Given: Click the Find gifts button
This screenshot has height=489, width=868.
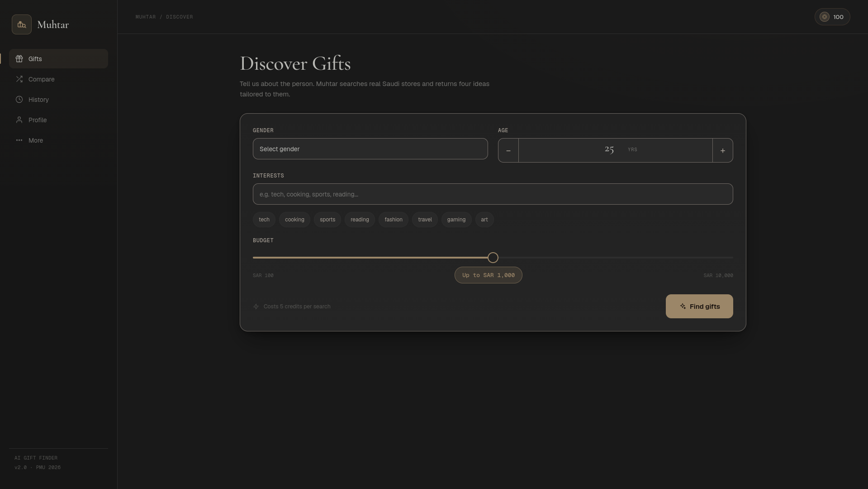Looking at the screenshot, I should 699,307.
